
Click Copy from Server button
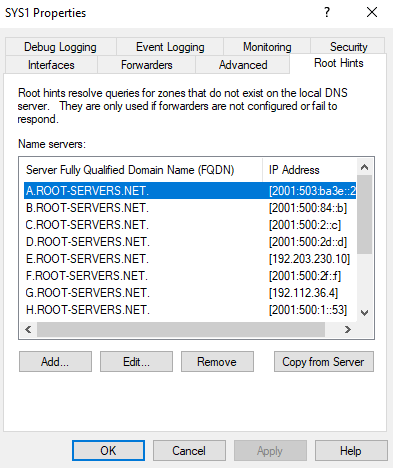pos(324,361)
